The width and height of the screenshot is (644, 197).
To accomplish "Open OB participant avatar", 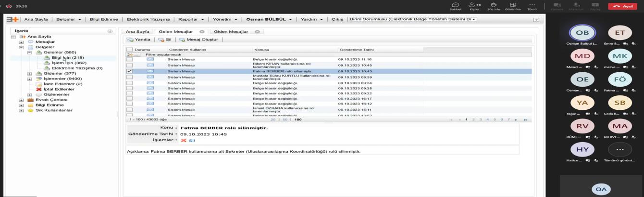I will [x=582, y=32].
